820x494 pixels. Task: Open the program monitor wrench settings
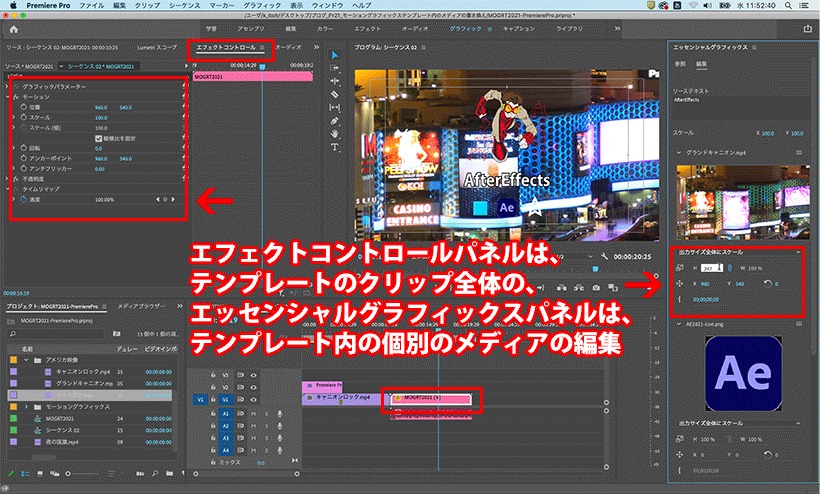tap(605, 257)
